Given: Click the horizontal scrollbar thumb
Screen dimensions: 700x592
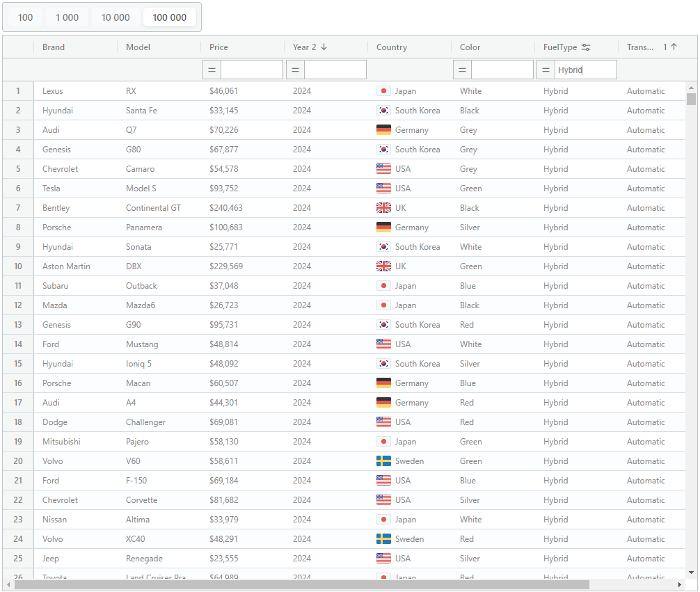Looking at the screenshot, I should point(302,584).
